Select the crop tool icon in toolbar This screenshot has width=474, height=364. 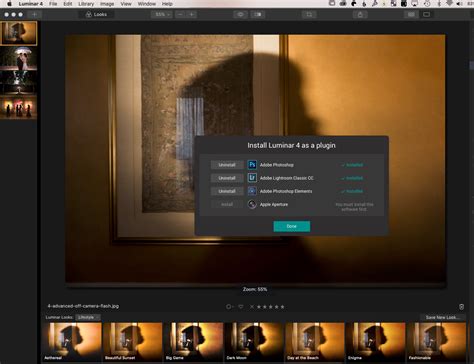tap(309, 14)
